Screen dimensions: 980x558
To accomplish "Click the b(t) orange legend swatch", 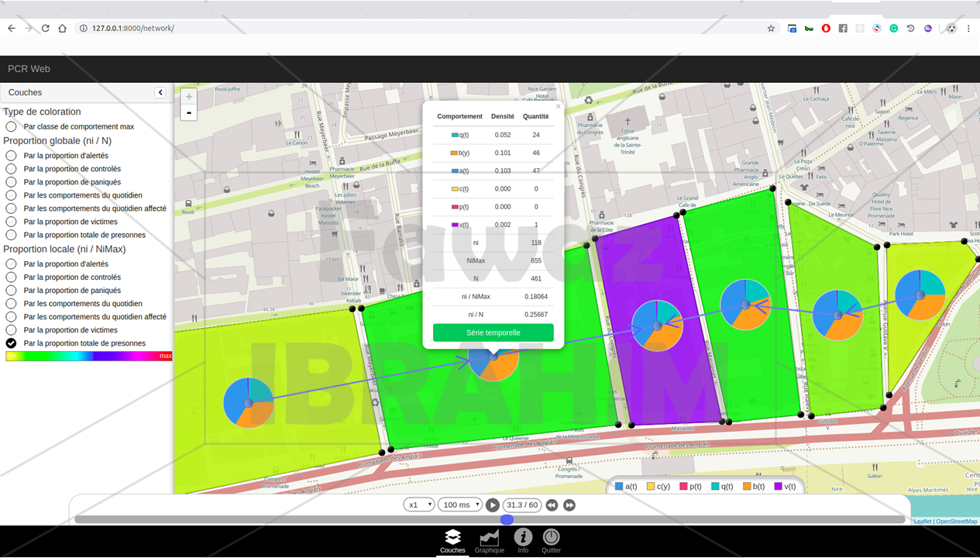I will pos(747,487).
